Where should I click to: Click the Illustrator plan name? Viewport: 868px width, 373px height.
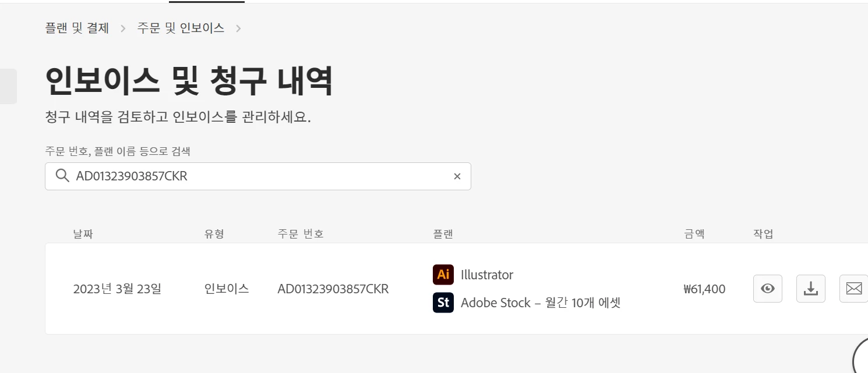click(x=487, y=275)
